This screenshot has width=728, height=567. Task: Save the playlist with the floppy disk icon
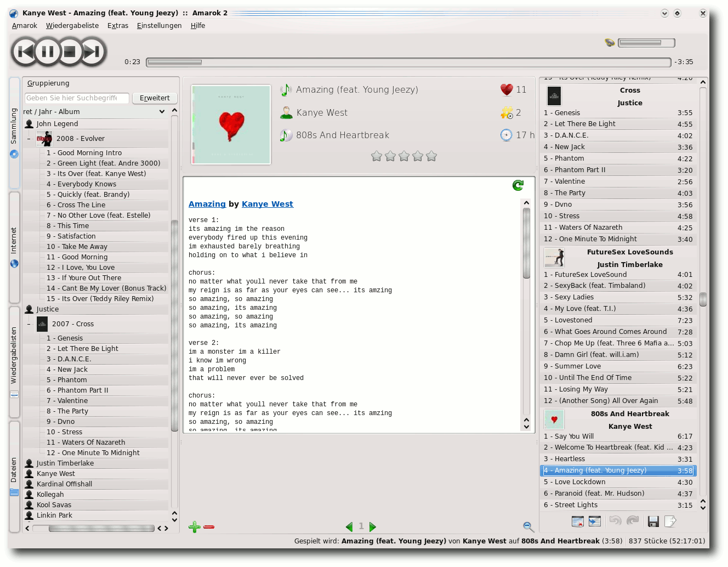pos(653,521)
